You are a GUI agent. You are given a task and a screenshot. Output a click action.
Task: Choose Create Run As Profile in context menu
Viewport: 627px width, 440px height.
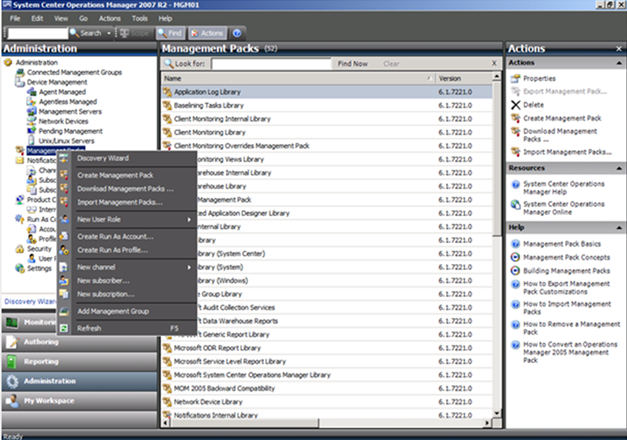click(x=127, y=250)
